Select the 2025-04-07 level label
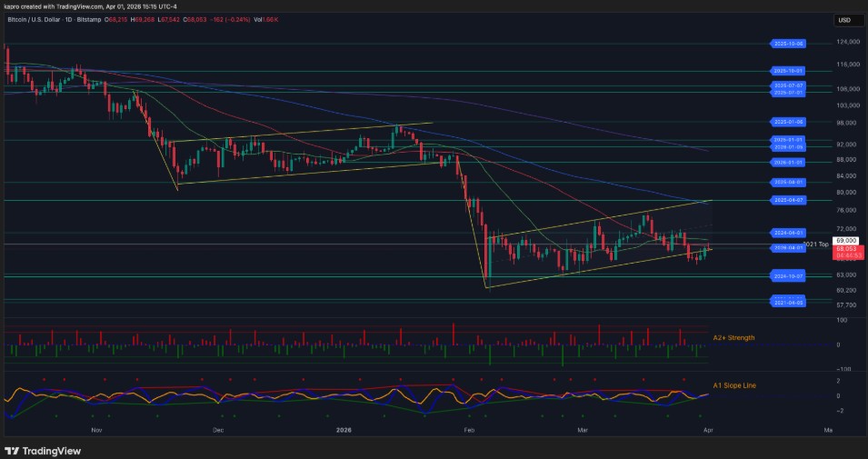Screen dimensions: 868x459 click(x=788, y=201)
